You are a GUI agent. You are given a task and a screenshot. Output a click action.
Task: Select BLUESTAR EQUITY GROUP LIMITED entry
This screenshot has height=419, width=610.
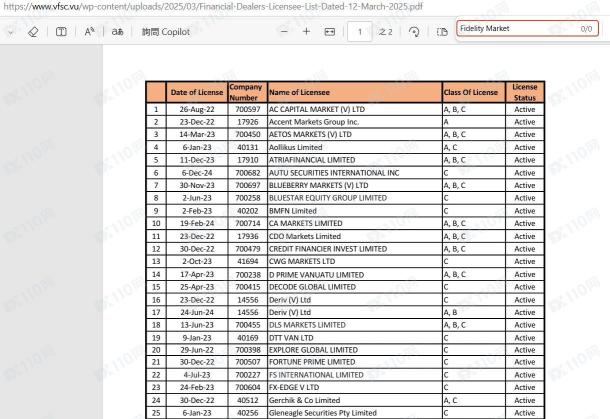pos(328,198)
